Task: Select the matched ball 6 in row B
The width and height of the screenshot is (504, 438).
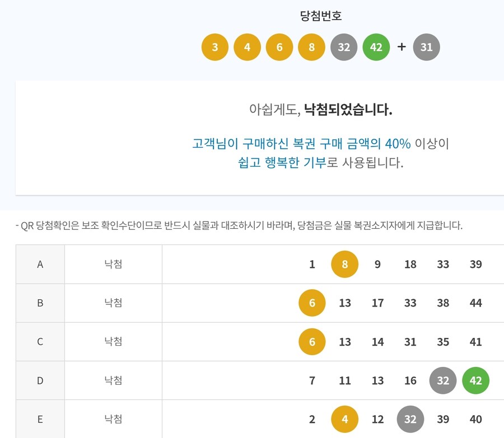Action: (312, 303)
